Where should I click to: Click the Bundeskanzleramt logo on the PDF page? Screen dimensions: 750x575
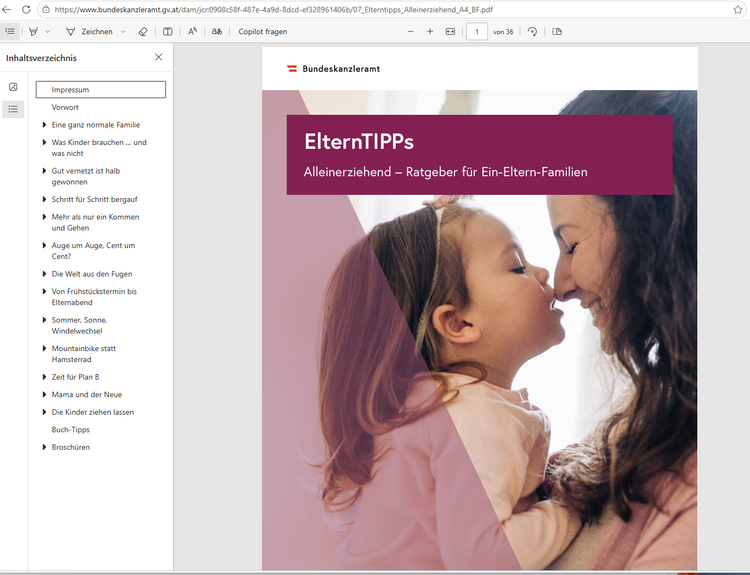333,69
